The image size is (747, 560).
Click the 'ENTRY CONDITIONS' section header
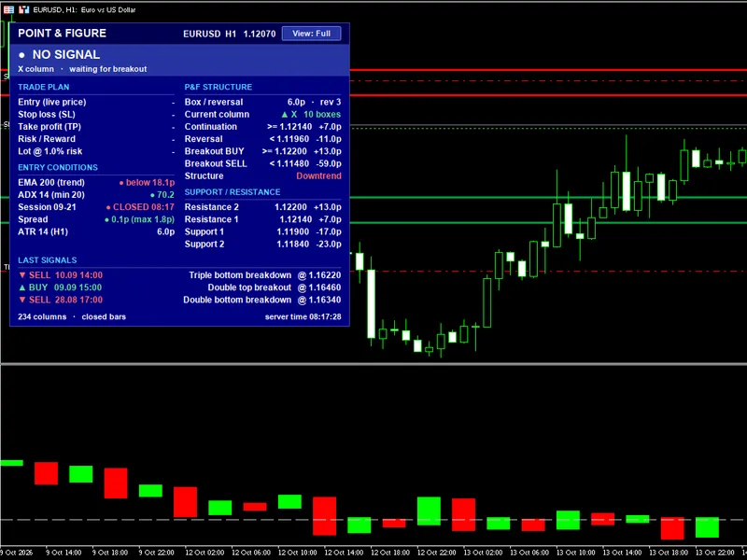58,168
